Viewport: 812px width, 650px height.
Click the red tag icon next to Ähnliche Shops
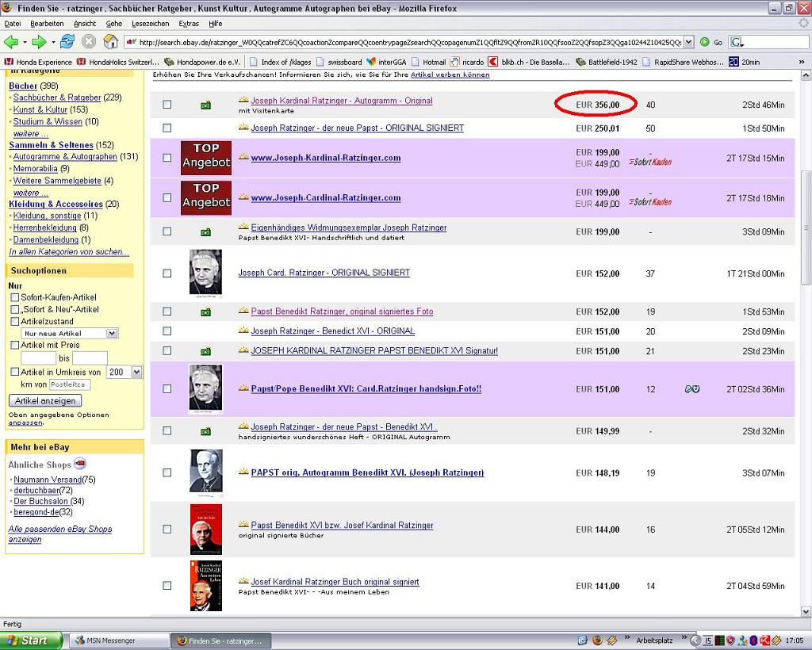pyautogui.click(x=80, y=465)
